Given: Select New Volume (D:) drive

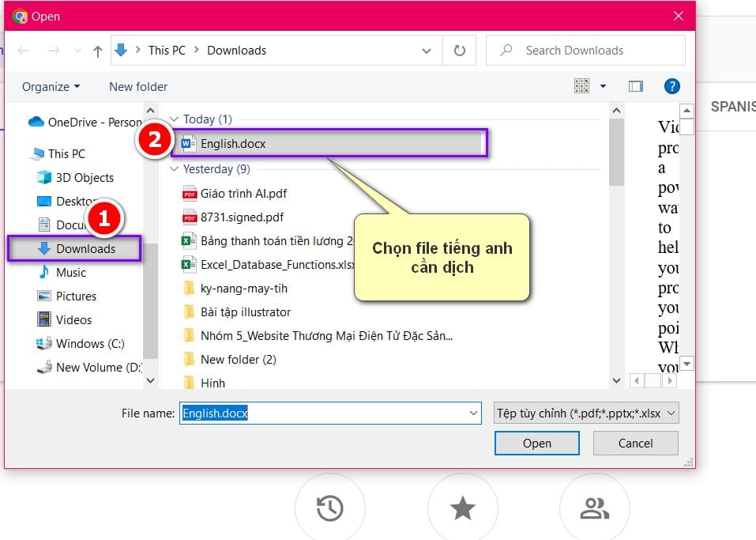Looking at the screenshot, I should pyautogui.click(x=89, y=367).
